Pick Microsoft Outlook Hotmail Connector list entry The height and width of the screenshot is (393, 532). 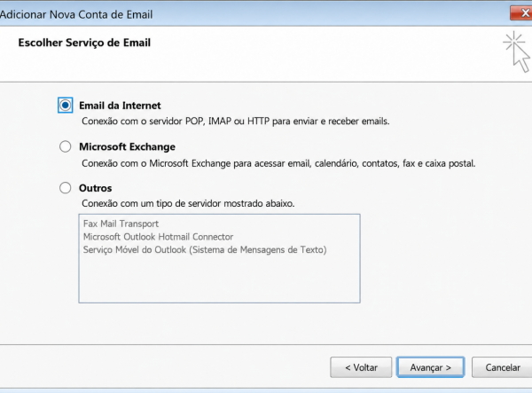click(x=158, y=237)
